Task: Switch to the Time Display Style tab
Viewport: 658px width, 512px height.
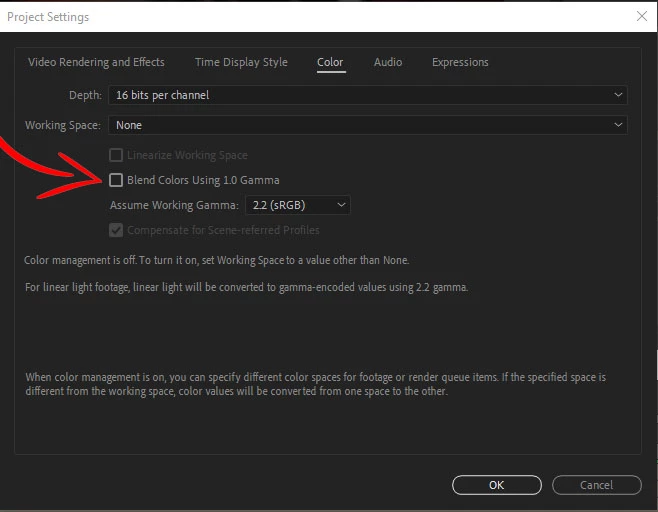Action: pos(241,62)
